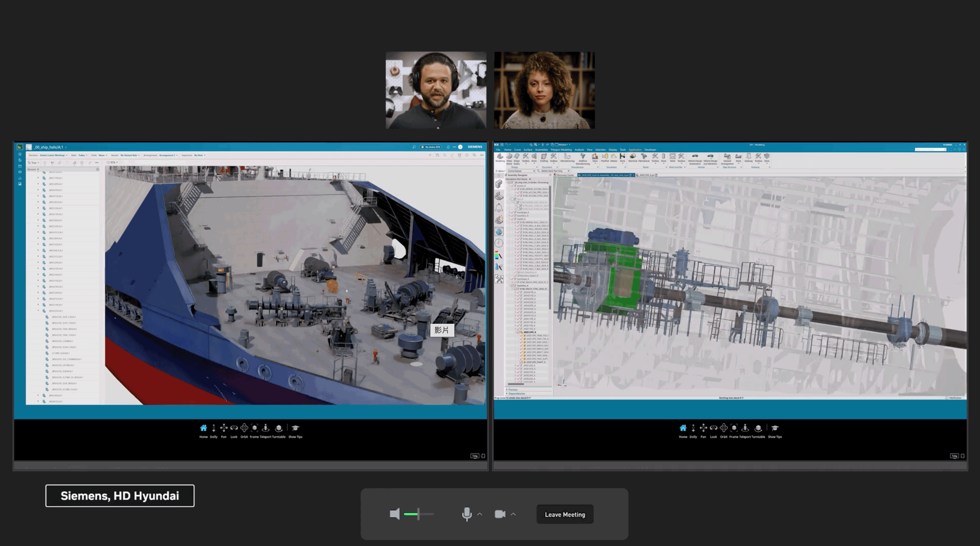Mute the speaker volume icon

click(x=395, y=514)
